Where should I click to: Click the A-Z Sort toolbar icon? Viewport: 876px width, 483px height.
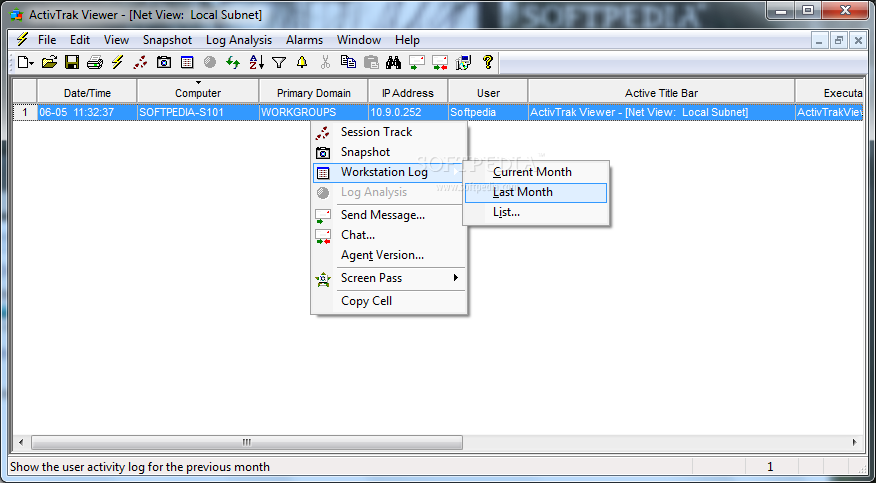[x=256, y=62]
